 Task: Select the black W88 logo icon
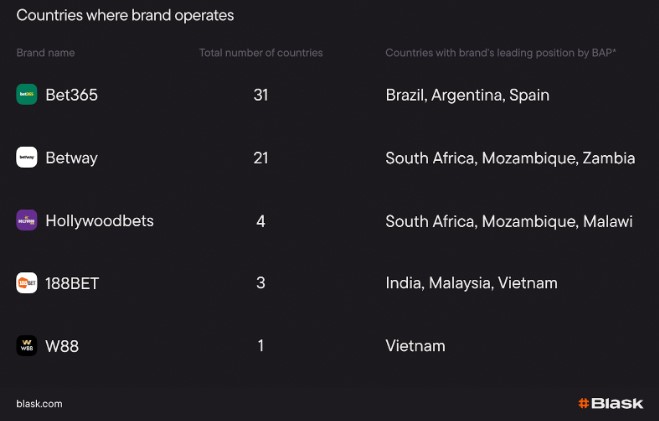pyautogui.click(x=26, y=345)
